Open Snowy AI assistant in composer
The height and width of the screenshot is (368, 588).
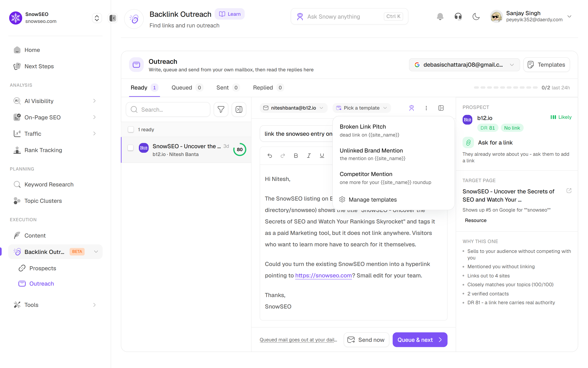point(411,108)
